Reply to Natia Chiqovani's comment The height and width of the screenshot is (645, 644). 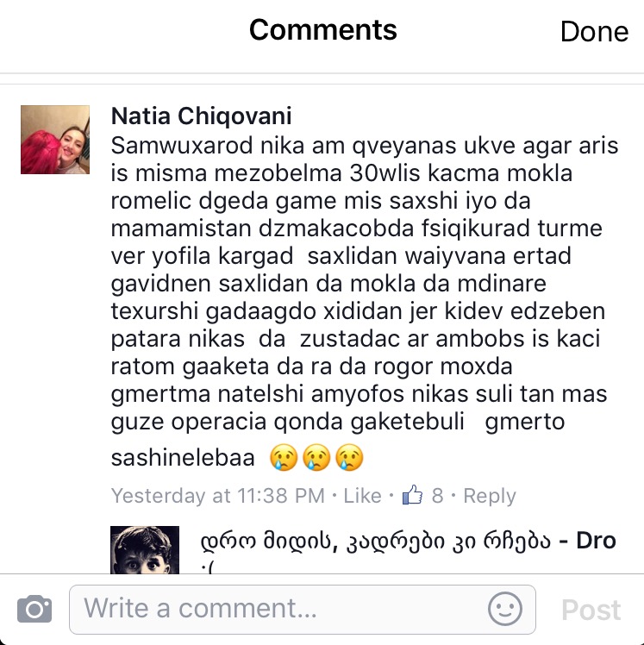(x=490, y=496)
